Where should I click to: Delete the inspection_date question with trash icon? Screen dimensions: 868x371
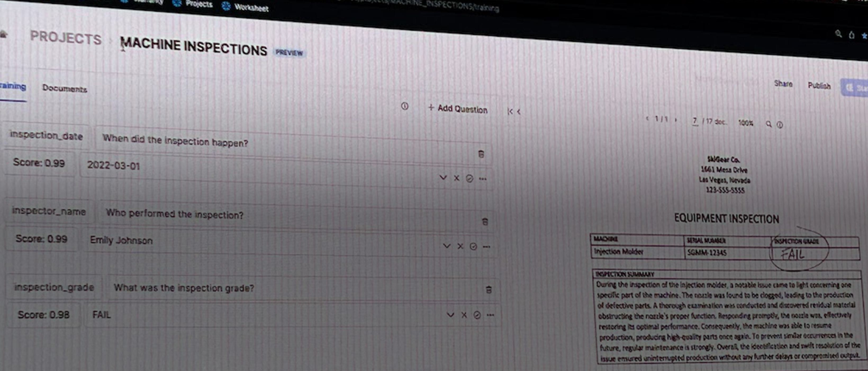click(481, 154)
